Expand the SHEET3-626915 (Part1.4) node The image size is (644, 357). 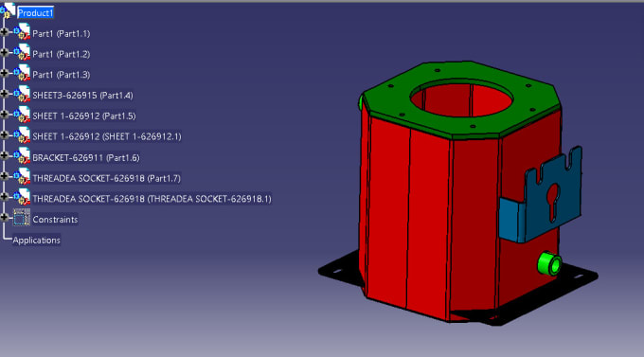click(4, 94)
